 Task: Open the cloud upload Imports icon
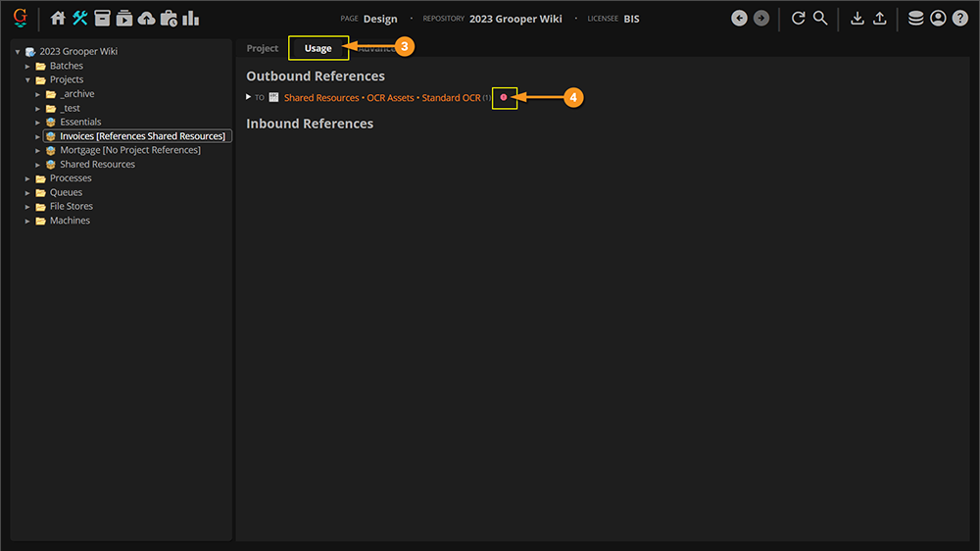point(146,18)
